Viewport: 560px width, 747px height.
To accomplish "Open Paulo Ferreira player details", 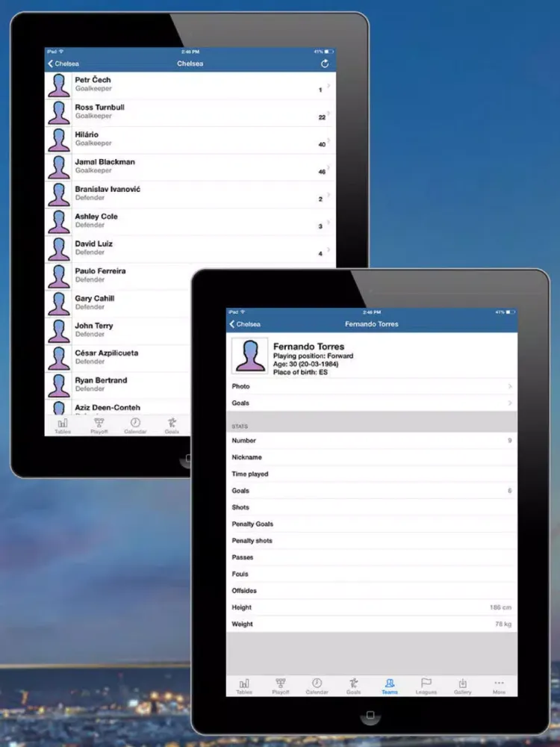I will pos(118,276).
